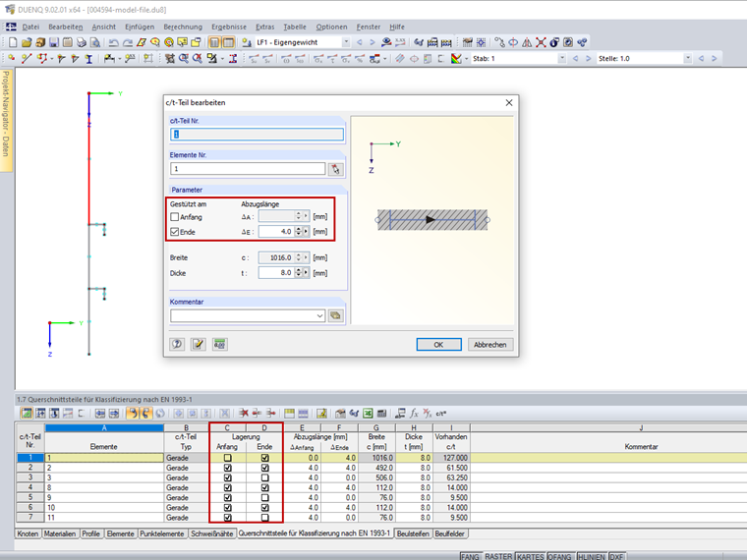Open the Tabelle menu

pyautogui.click(x=295, y=27)
